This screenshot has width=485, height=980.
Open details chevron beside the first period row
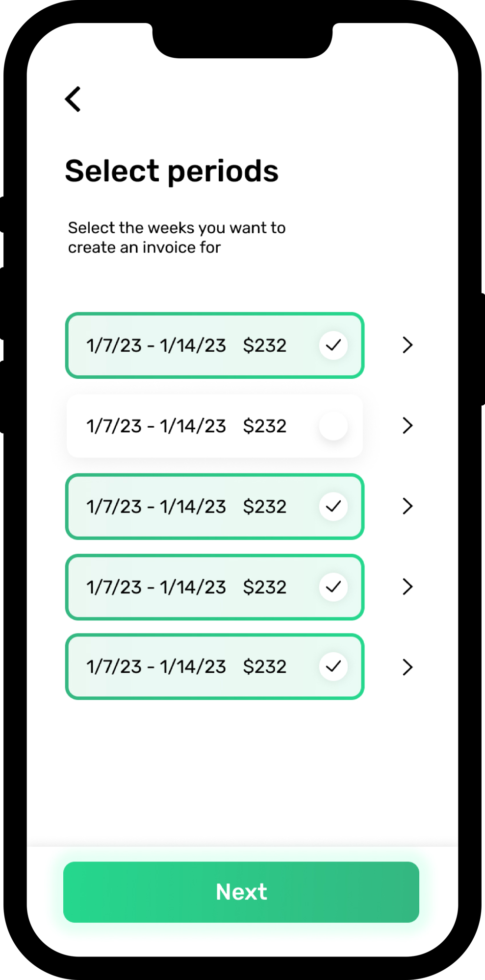pyautogui.click(x=407, y=345)
